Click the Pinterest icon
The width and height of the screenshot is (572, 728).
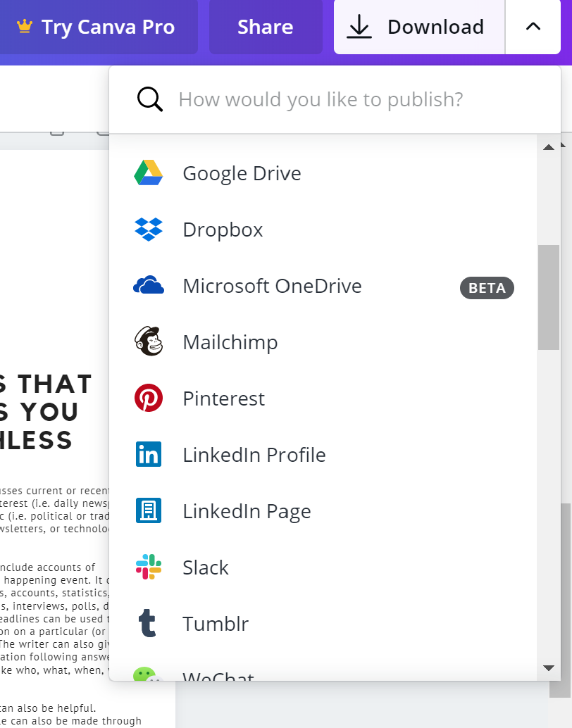149,398
